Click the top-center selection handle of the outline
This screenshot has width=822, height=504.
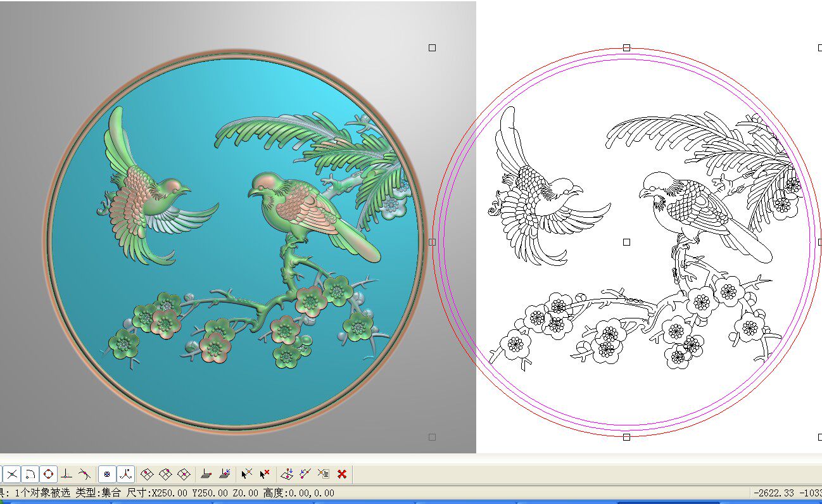pyautogui.click(x=626, y=47)
